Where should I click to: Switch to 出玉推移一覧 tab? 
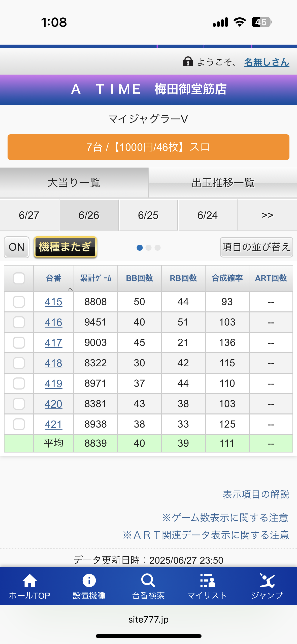coord(223,182)
